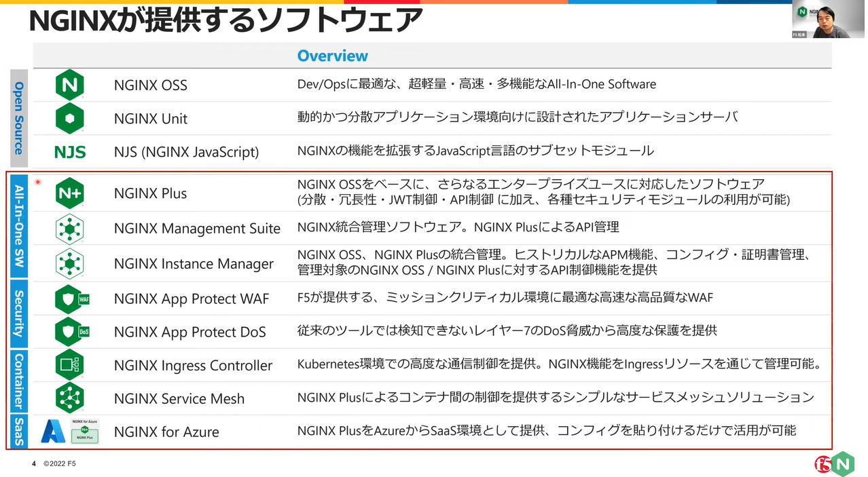The height and width of the screenshot is (477, 868).
Task: Click the description beginning 'NGINX Plusによるコンテナ間の制御'
Action: (556, 397)
